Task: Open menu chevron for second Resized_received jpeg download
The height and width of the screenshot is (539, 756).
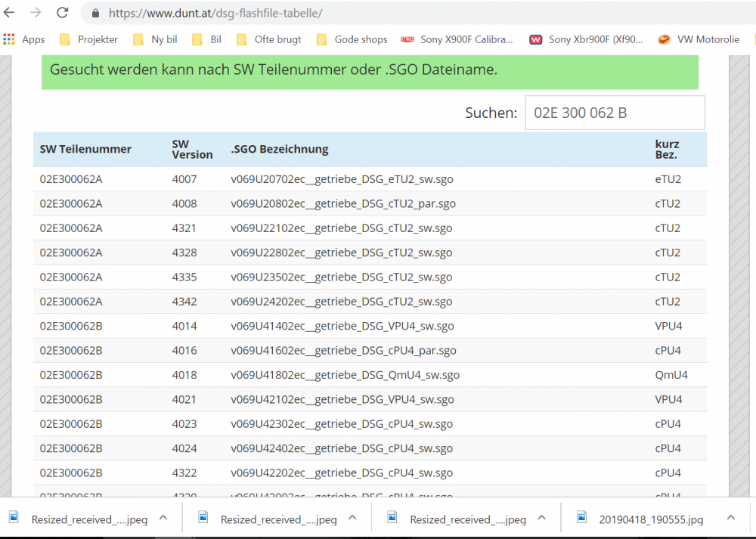Action: pyautogui.click(x=352, y=519)
